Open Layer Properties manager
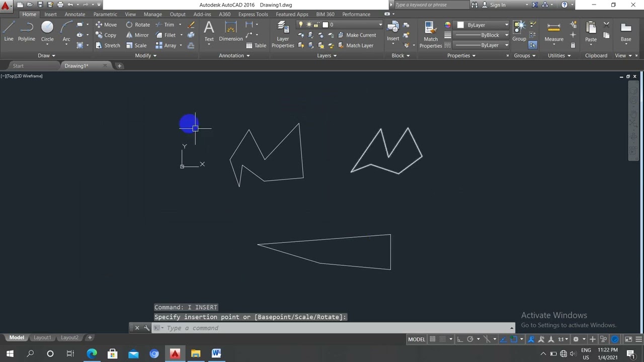The image size is (644, 362). click(x=283, y=35)
